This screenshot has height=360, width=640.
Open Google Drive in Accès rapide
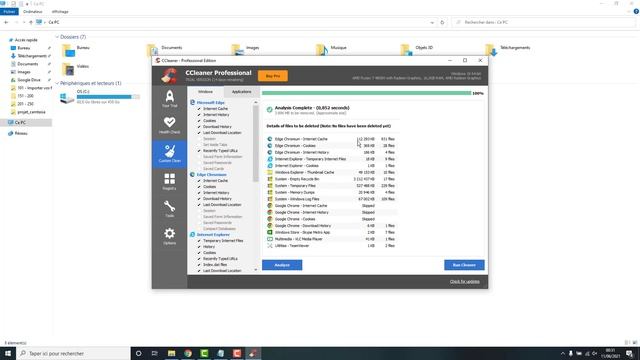(x=29, y=80)
